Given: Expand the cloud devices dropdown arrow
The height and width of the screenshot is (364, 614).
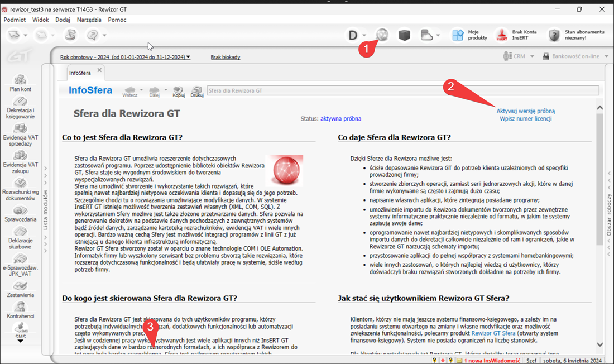Looking at the screenshot, I should (438, 35).
